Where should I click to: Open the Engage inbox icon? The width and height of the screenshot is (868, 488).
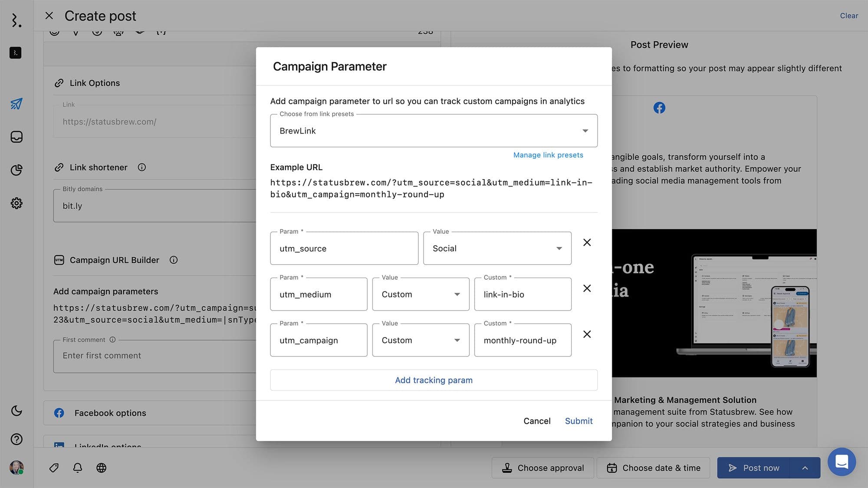(x=16, y=137)
